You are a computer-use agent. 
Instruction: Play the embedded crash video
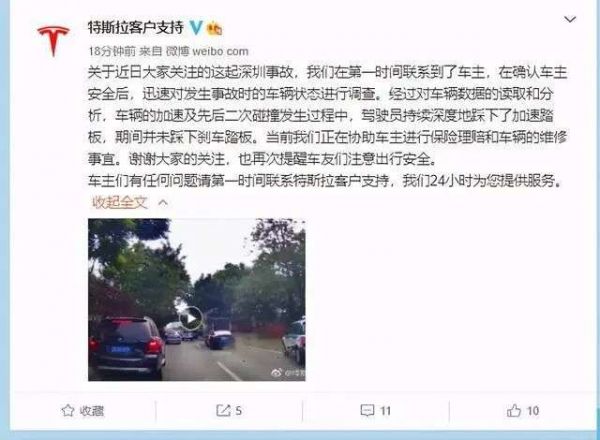coord(191,318)
